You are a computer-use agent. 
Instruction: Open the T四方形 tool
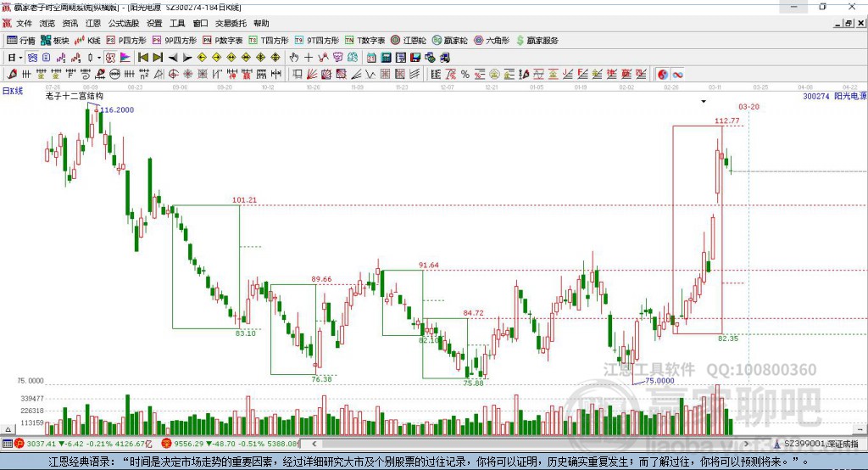[x=269, y=41]
